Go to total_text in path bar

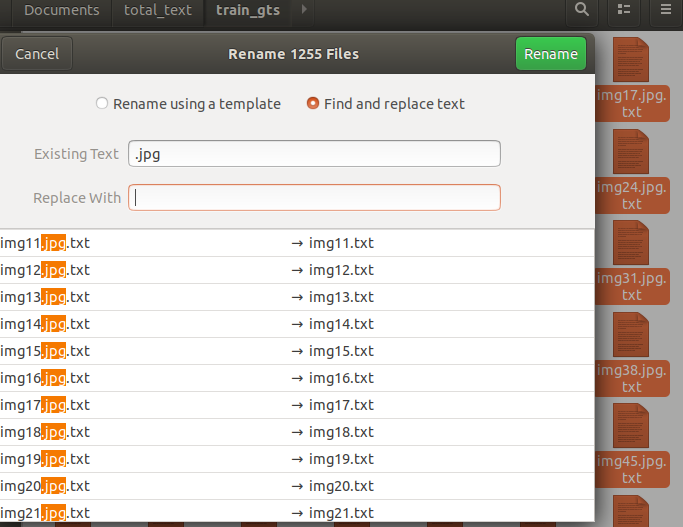pyautogui.click(x=158, y=10)
